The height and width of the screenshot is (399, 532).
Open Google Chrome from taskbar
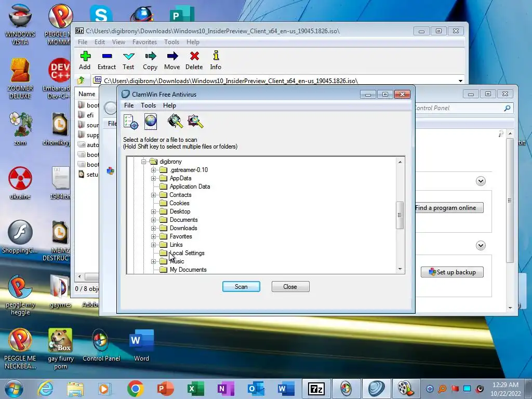point(136,389)
